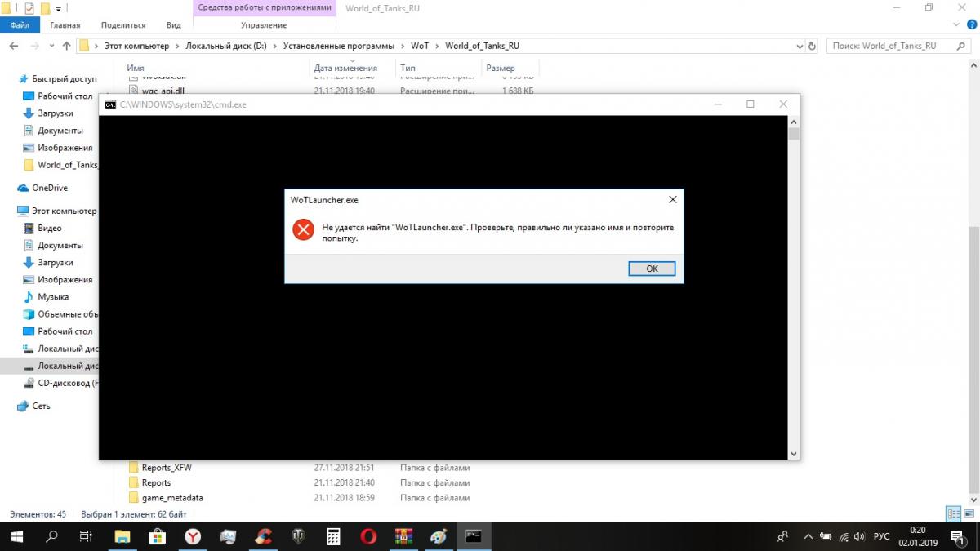Image resolution: width=980 pixels, height=551 pixels.
Task: Click the cmd.exe window scrollbar up arrow
Action: (793, 121)
